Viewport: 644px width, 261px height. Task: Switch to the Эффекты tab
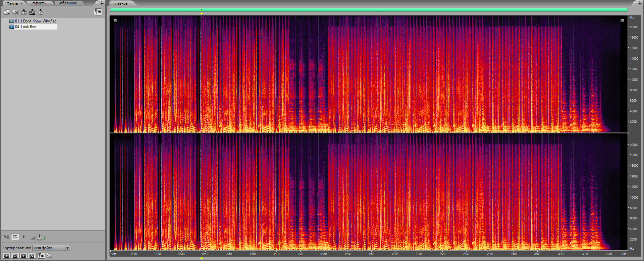[x=38, y=3]
